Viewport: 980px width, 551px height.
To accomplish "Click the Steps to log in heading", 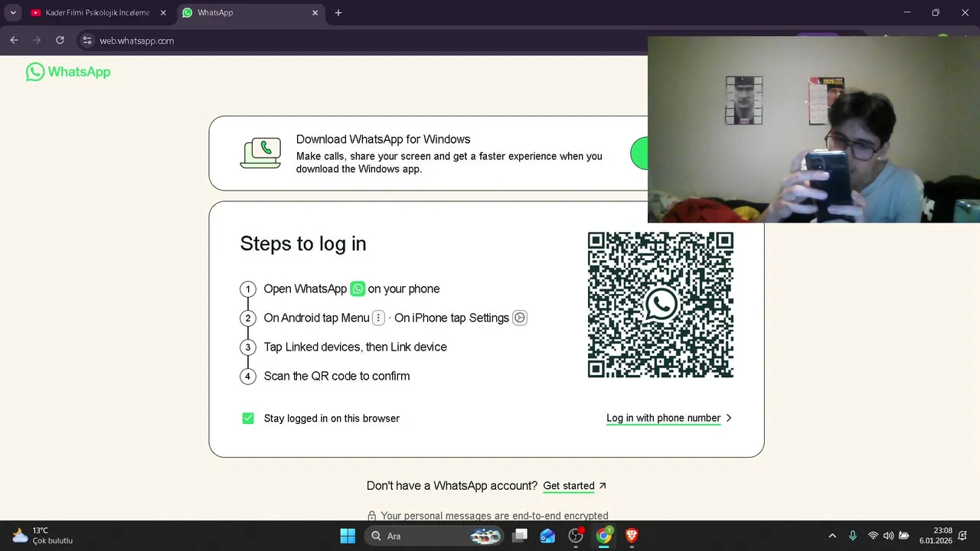I will coord(303,243).
